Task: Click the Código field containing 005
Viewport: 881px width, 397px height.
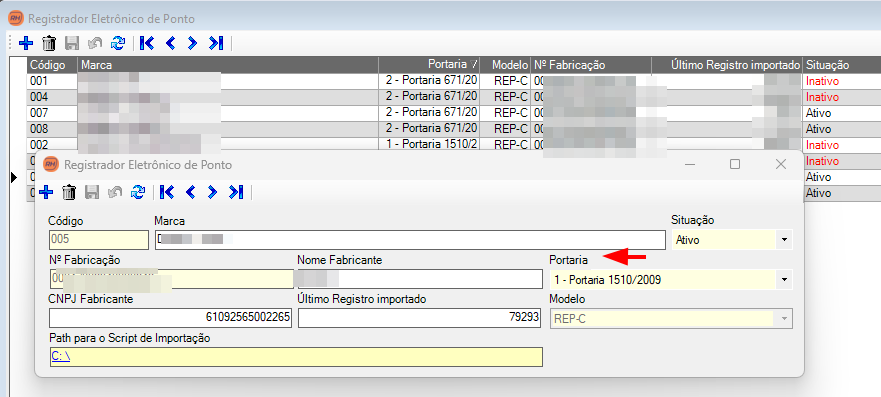Action: pos(98,240)
